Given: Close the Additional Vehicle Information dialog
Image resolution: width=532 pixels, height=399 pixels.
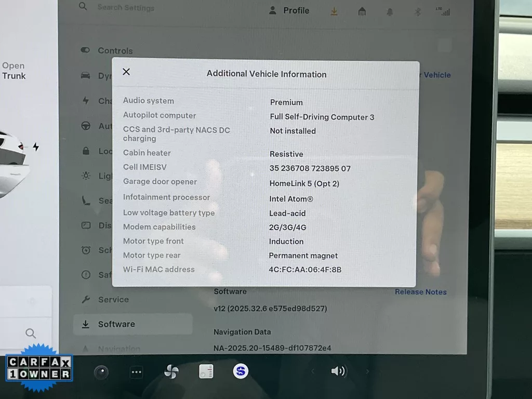Looking at the screenshot, I should click(126, 72).
